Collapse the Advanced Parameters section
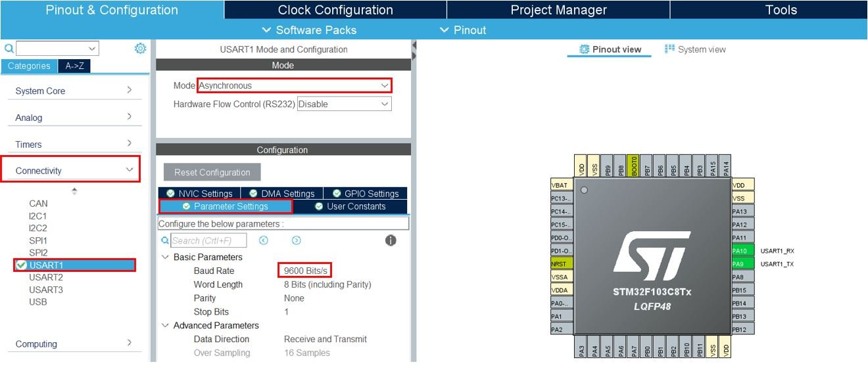 165,325
